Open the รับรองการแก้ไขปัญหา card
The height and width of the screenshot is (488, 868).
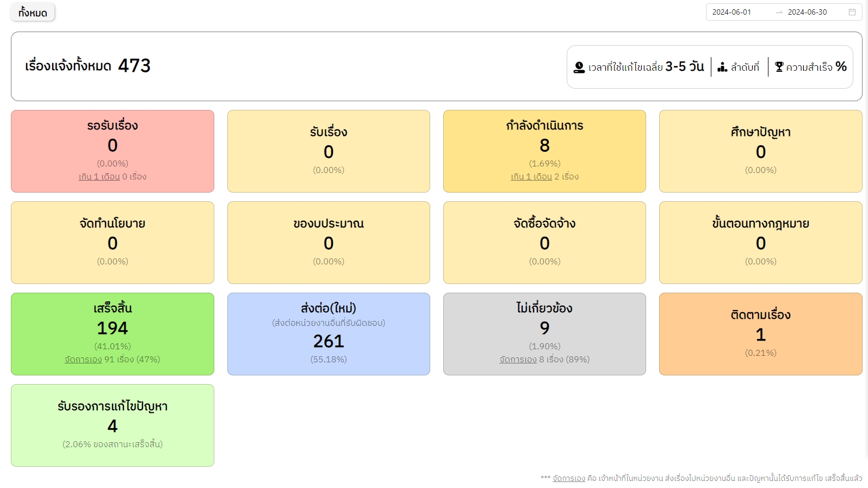point(113,425)
